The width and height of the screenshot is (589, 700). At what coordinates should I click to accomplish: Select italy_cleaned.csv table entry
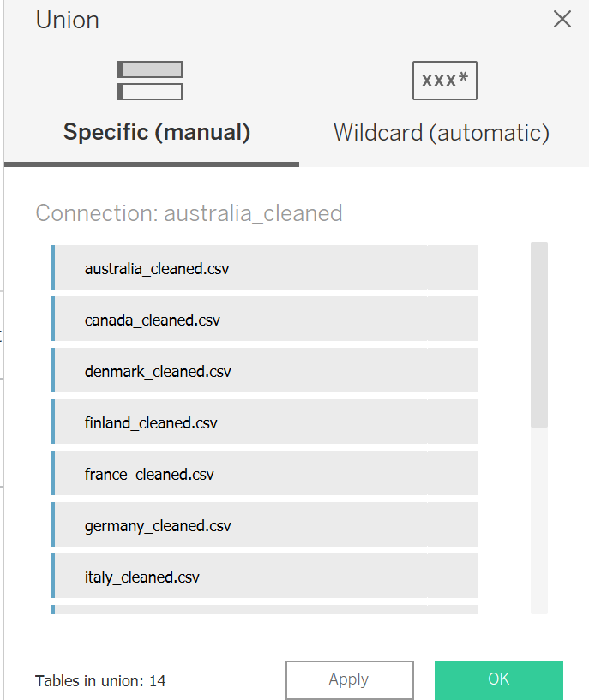click(265, 577)
